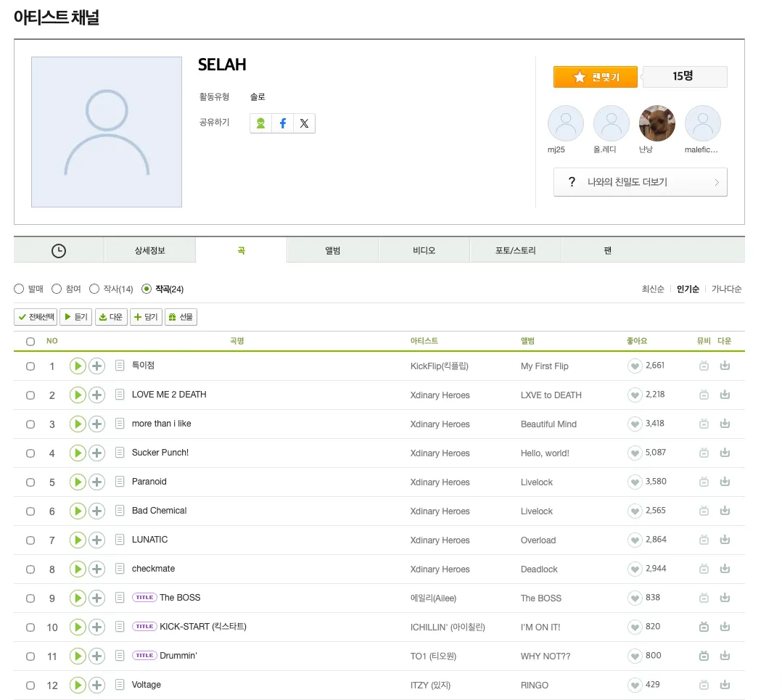Play Sucker Punch! track

point(78,453)
